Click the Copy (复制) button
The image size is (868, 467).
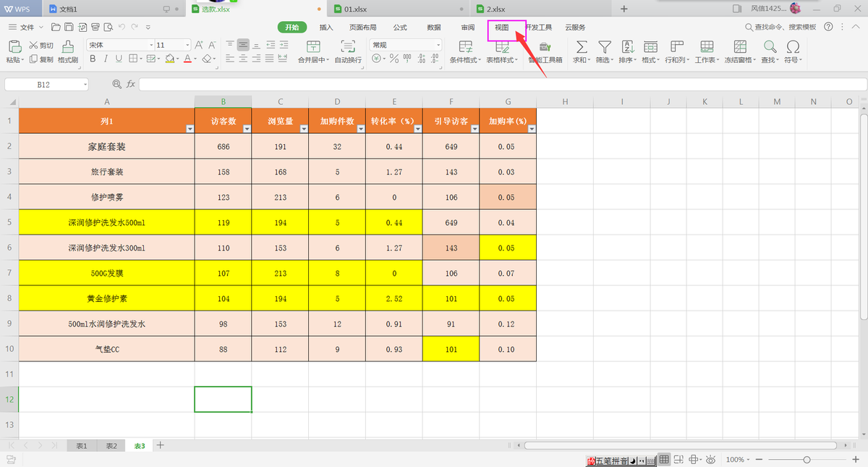[41, 59]
